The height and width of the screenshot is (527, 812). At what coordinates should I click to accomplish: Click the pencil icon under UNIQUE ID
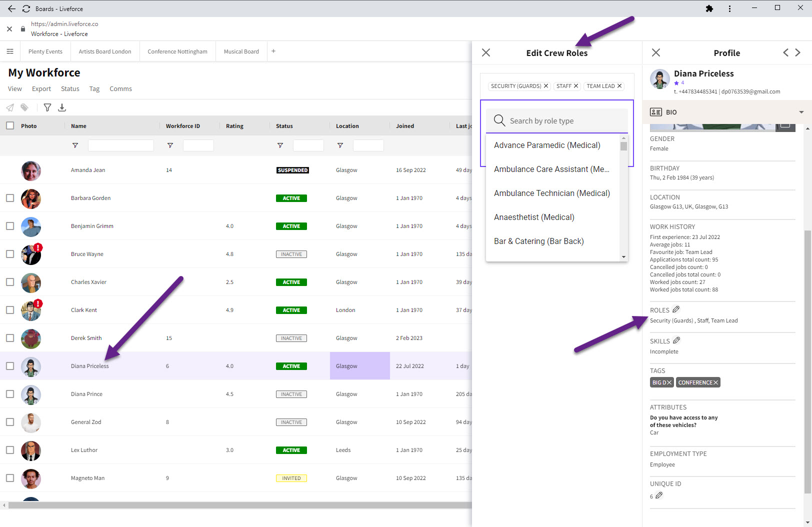pos(659,495)
